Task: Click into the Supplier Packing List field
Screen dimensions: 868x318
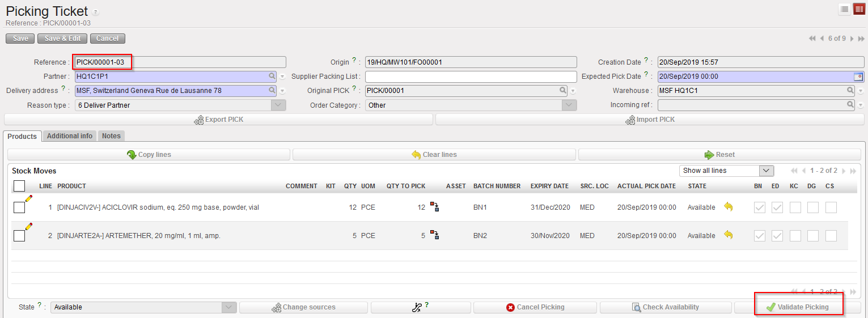Action: click(471, 77)
